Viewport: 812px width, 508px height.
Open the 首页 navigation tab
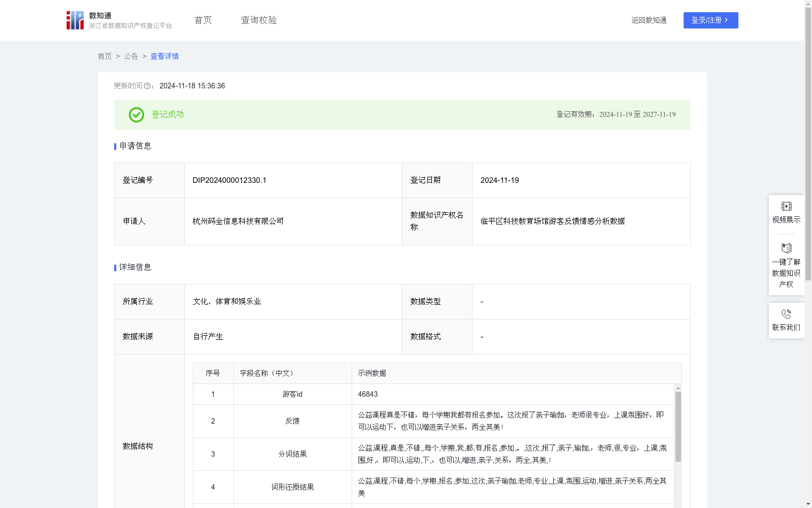(203, 20)
